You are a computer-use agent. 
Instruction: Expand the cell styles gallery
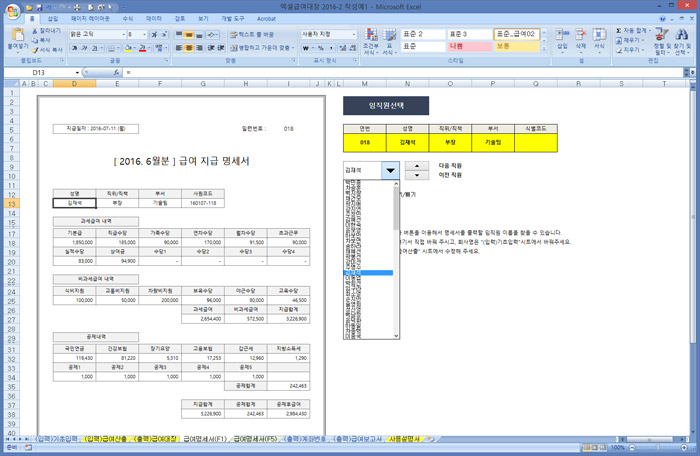[x=544, y=49]
